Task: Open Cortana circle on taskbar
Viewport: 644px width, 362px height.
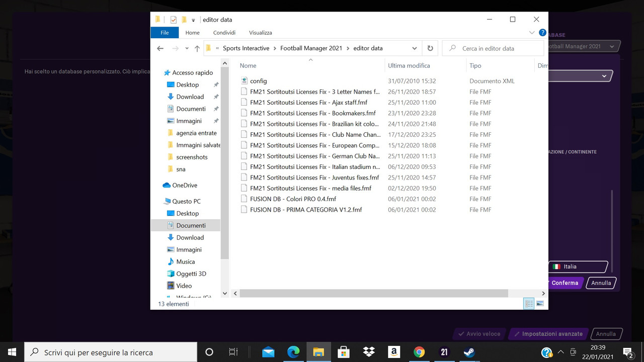Action: click(x=209, y=352)
